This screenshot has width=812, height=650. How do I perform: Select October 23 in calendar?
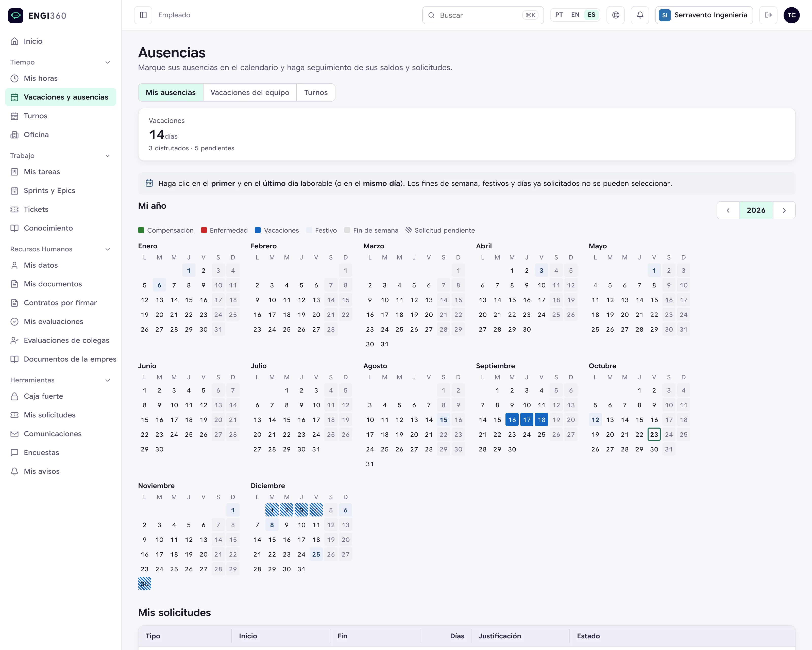[654, 434]
